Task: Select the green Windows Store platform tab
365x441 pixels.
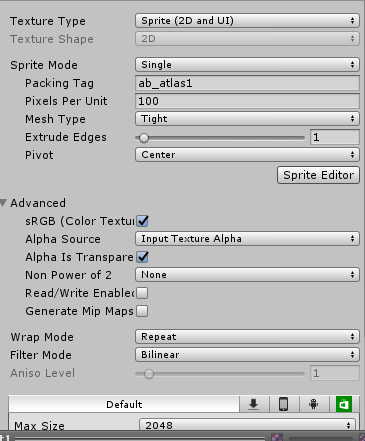Action: [344, 404]
